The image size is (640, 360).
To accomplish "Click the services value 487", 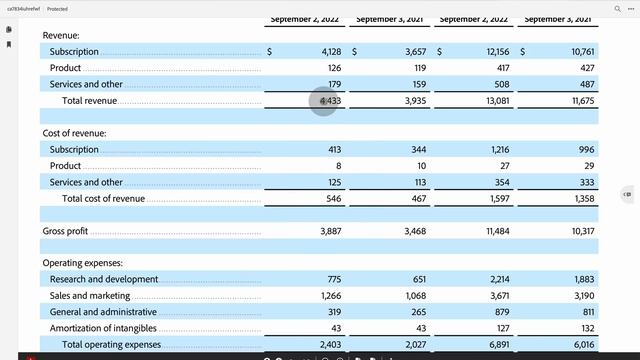I will pyautogui.click(x=587, y=84).
